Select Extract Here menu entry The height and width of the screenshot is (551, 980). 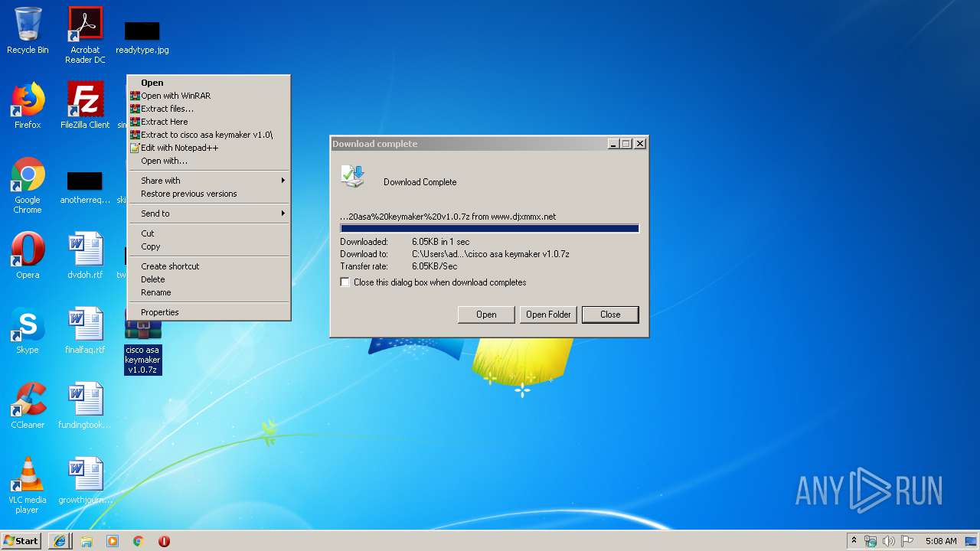(208, 122)
